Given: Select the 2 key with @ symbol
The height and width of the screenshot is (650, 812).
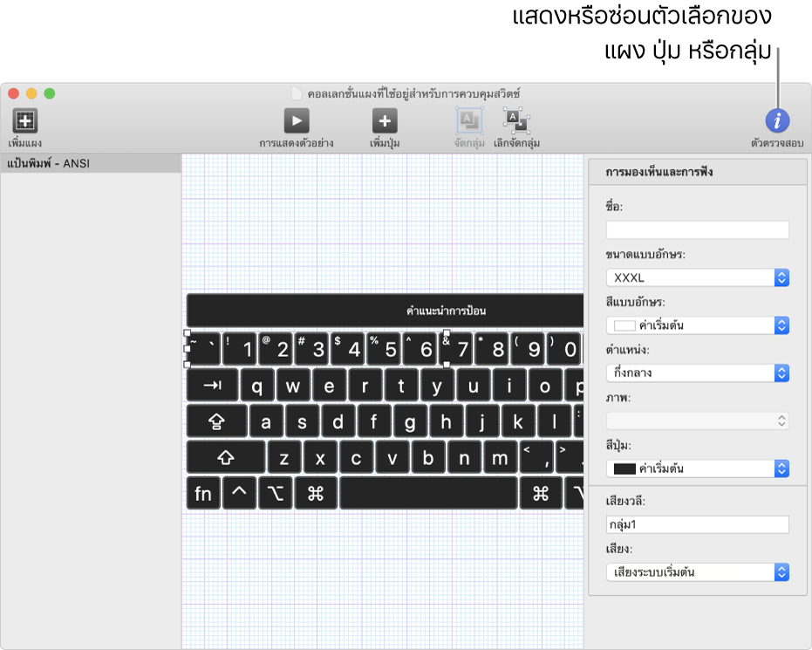Looking at the screenshot, I should [276, 349].
